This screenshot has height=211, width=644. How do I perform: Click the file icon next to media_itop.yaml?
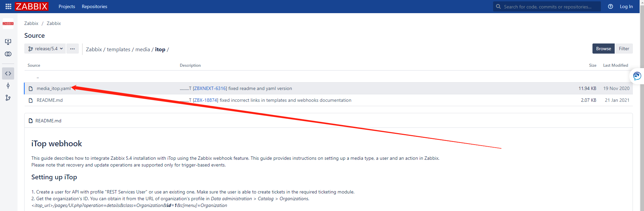click(31, 89)
